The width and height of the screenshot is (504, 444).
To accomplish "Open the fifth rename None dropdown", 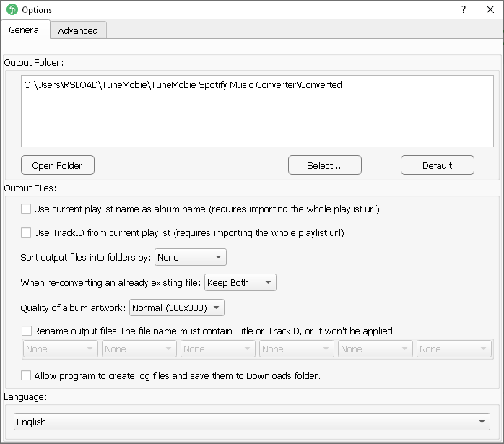I will point(375,349).
